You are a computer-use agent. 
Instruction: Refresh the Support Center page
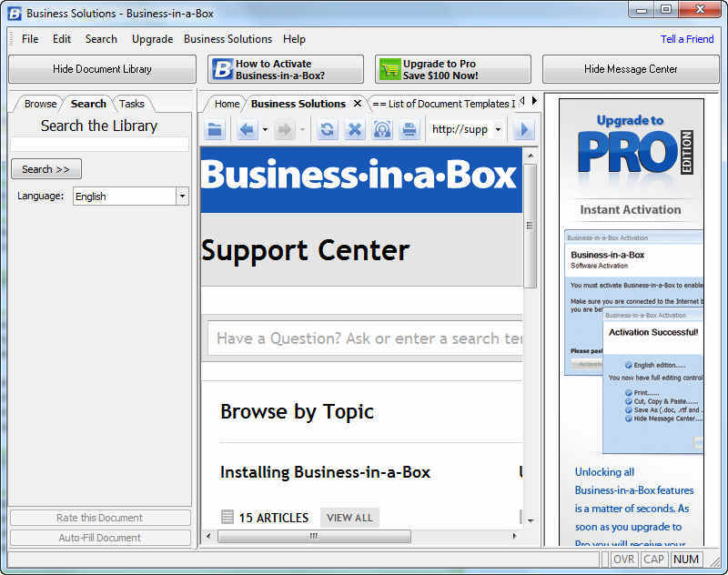(x=327, y=129)
